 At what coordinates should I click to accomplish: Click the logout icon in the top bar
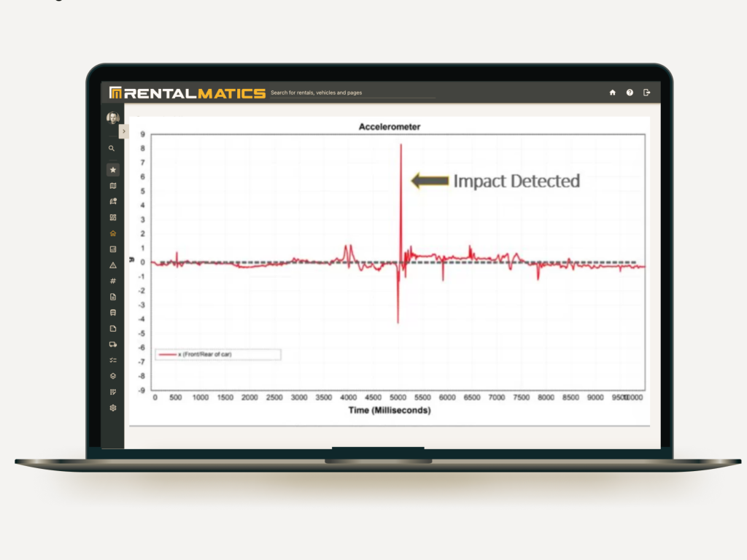[646, 93]
